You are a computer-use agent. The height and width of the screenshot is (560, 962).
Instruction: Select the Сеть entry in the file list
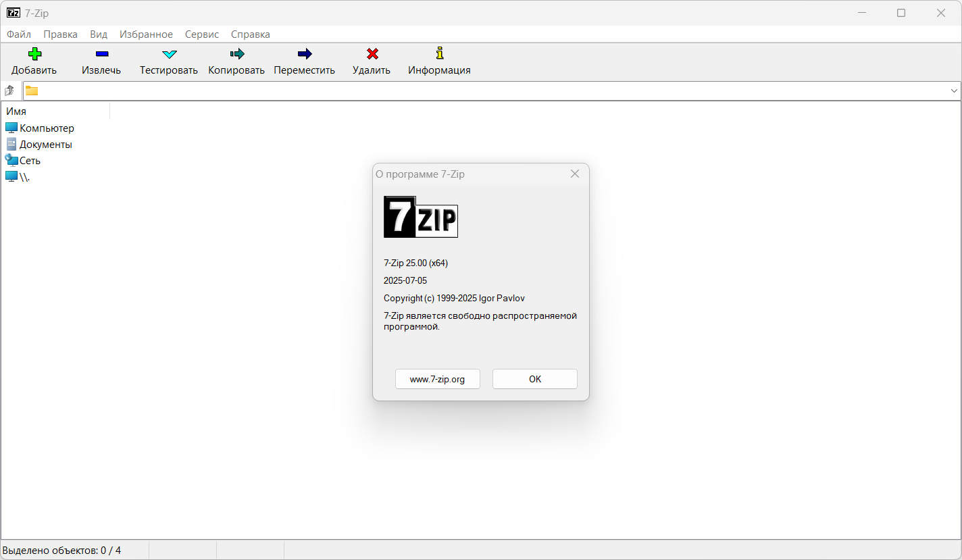tap(23, 161)
